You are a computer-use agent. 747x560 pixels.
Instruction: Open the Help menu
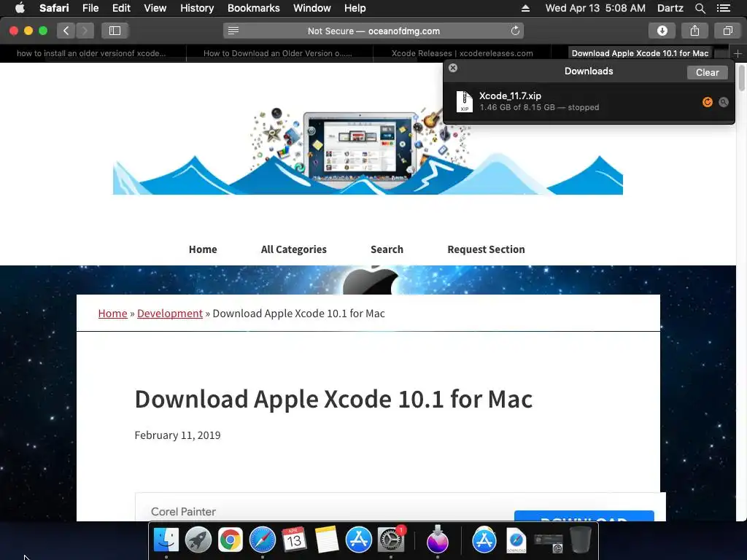pos(355,8)
